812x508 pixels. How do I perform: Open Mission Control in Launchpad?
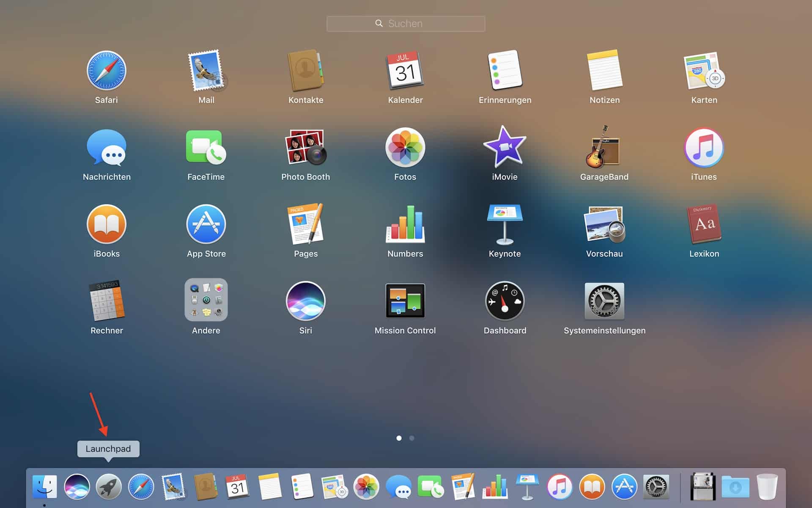pos(405,301)
